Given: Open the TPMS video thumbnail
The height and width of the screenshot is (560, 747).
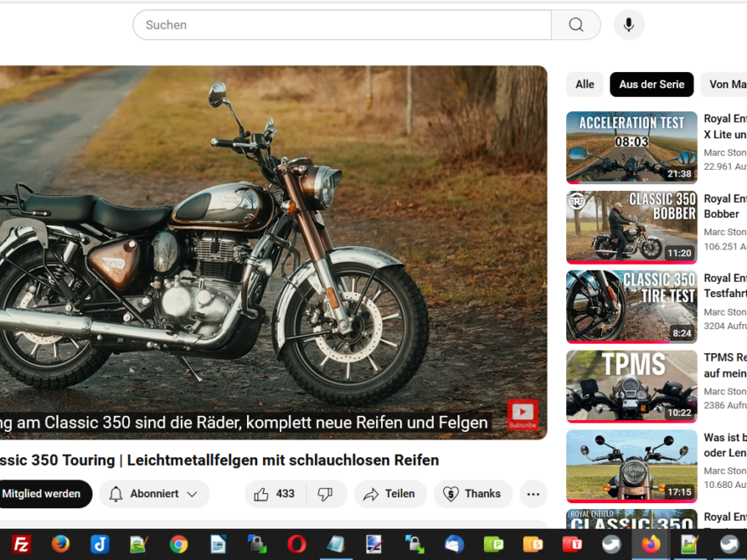Looking at the screenshot, I should [632, 386].
